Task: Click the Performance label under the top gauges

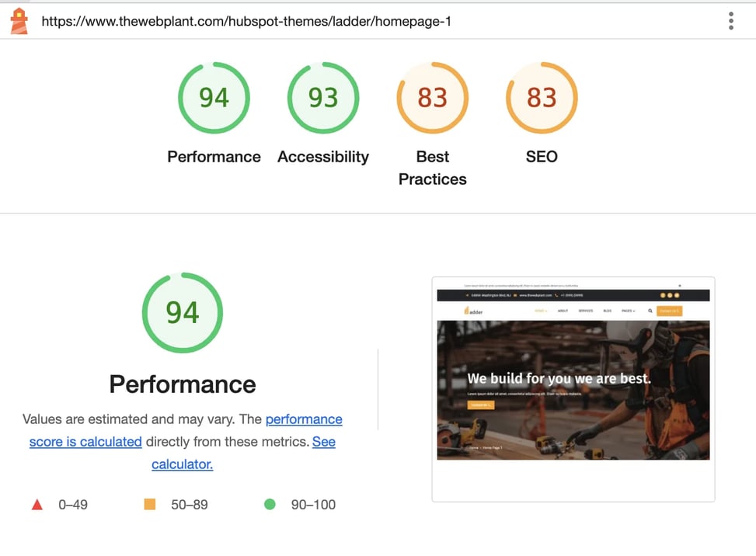Action: pos(214,157)
